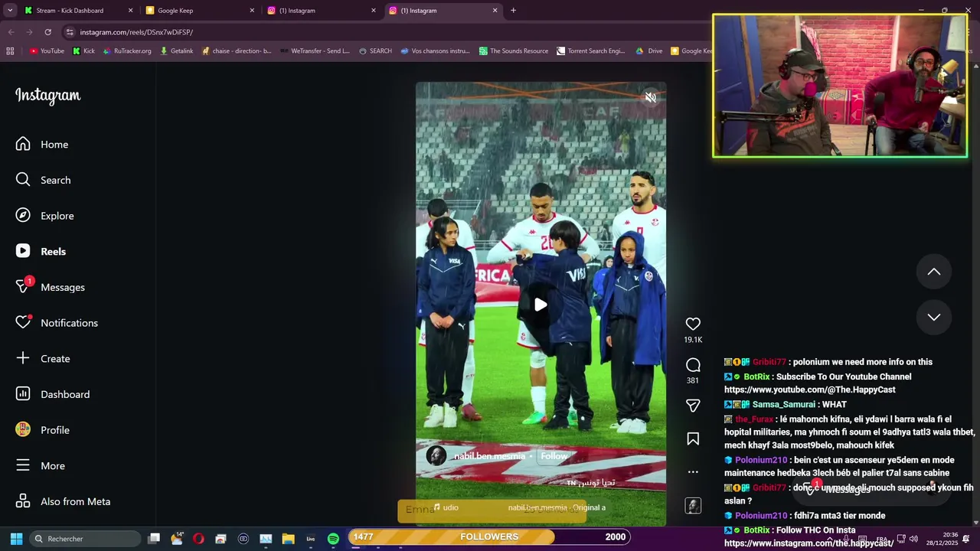The image size is (980, 551).
Task: Close the Google Keep tab
Action: [252, 11]
